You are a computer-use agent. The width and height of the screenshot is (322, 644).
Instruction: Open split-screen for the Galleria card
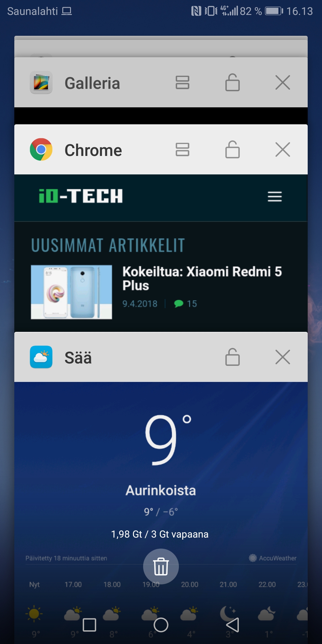182,82
